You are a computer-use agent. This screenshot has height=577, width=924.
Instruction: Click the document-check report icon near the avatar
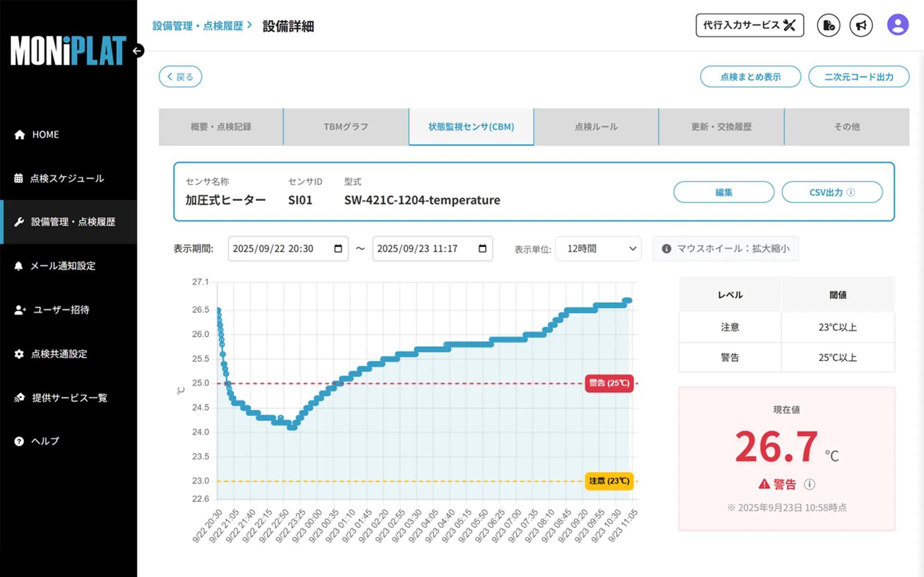(x=828, y=25)
